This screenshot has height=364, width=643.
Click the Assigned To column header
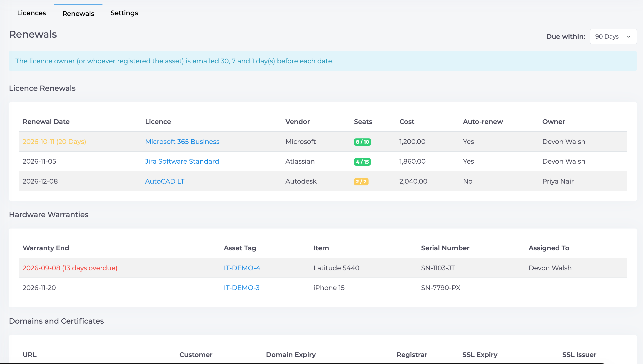pyautogui.click(x=549, y=248)
